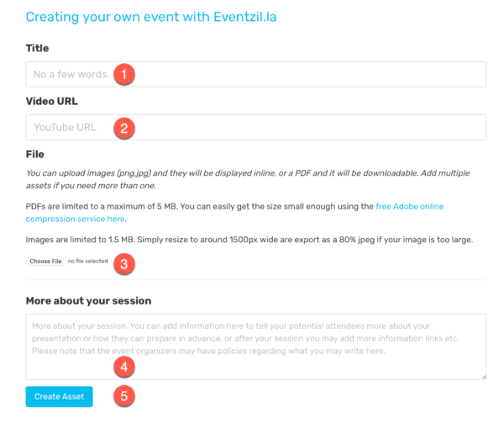The image size is (504, 423).
Task: Click the red number 3 marker
Action: 124,264
